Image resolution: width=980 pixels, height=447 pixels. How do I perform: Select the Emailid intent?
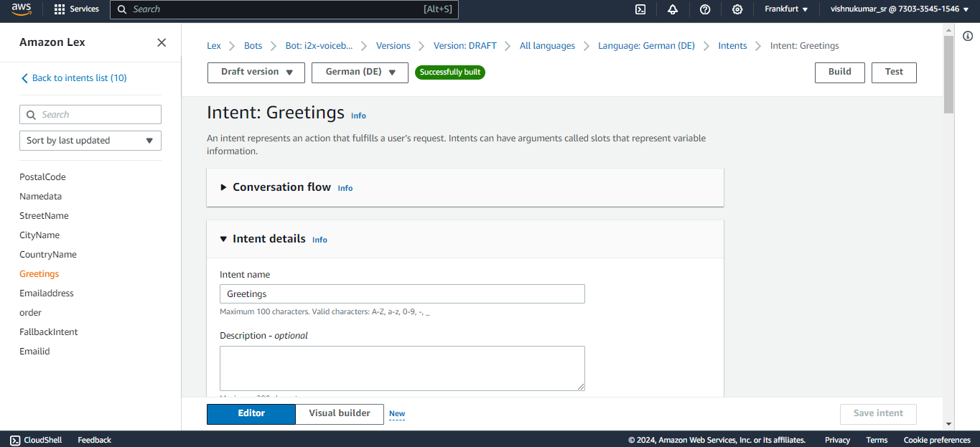[x=34, y=352]
